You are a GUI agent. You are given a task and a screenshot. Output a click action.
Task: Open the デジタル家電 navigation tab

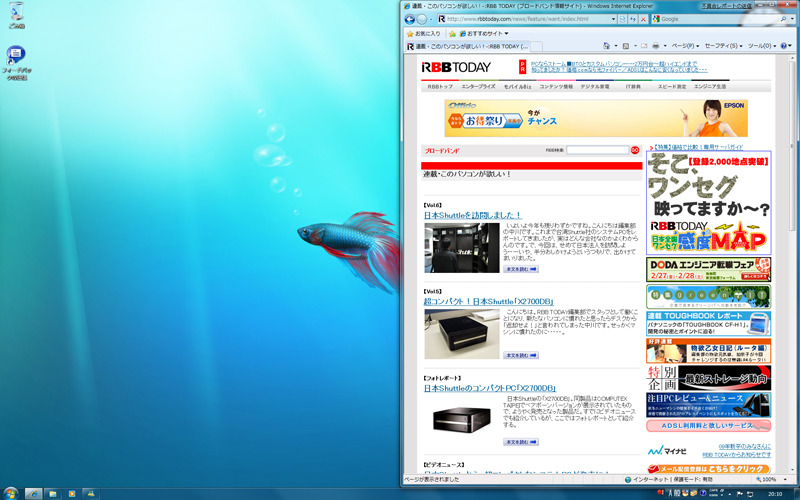tap(594, 87)
